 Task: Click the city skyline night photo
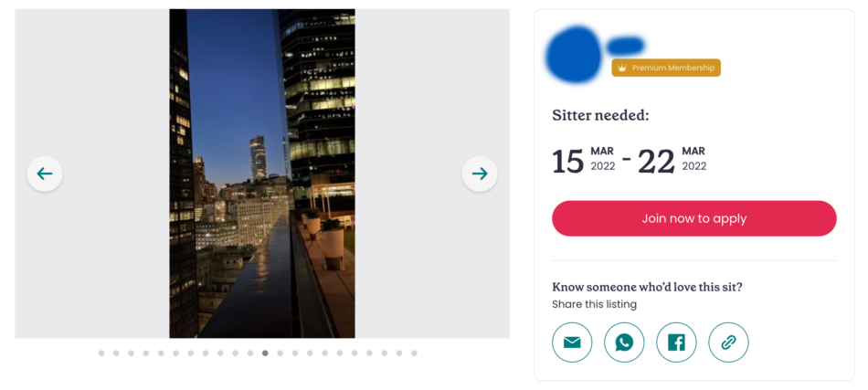pos(262,174)
